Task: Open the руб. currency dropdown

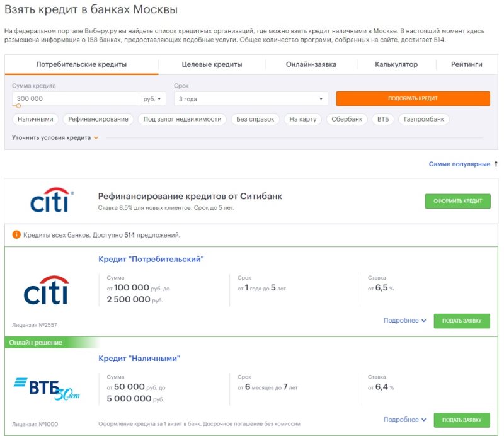Action: pos(152,99)
